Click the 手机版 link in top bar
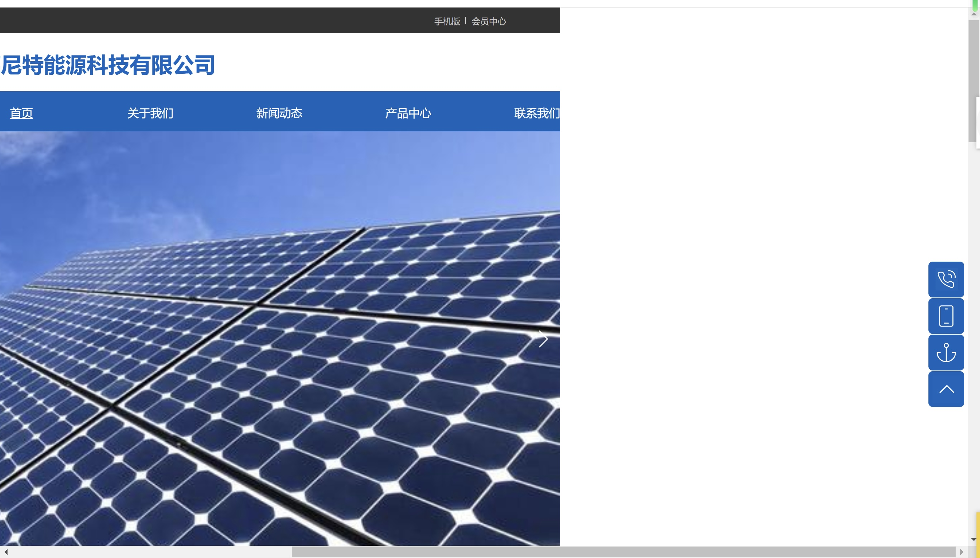The image size is (980, 558). (x=447, y=21)
